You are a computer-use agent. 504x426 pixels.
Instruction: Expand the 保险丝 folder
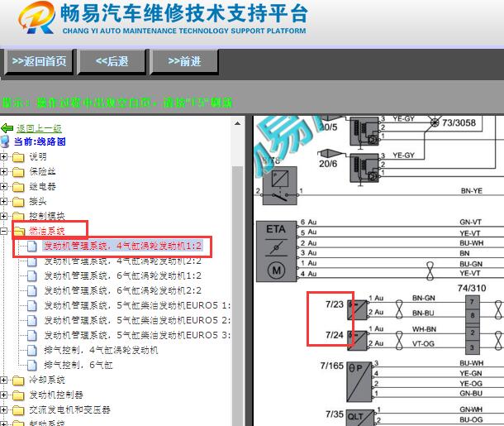(4, 171)
